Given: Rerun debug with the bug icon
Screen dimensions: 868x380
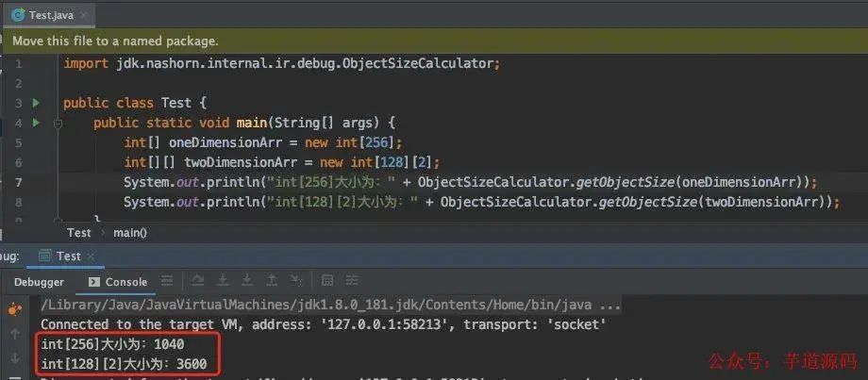Looking at the screenshot, I should tap(15, 310).
